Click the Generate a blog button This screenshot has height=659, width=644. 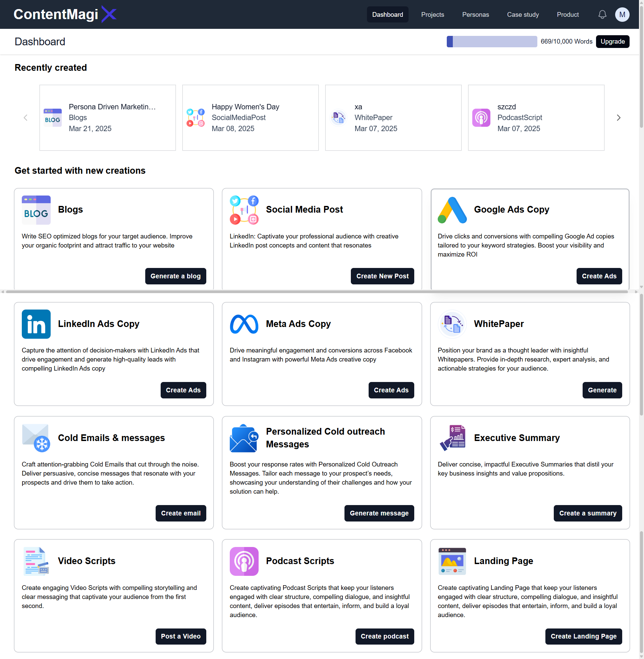[x=175, y=276]
